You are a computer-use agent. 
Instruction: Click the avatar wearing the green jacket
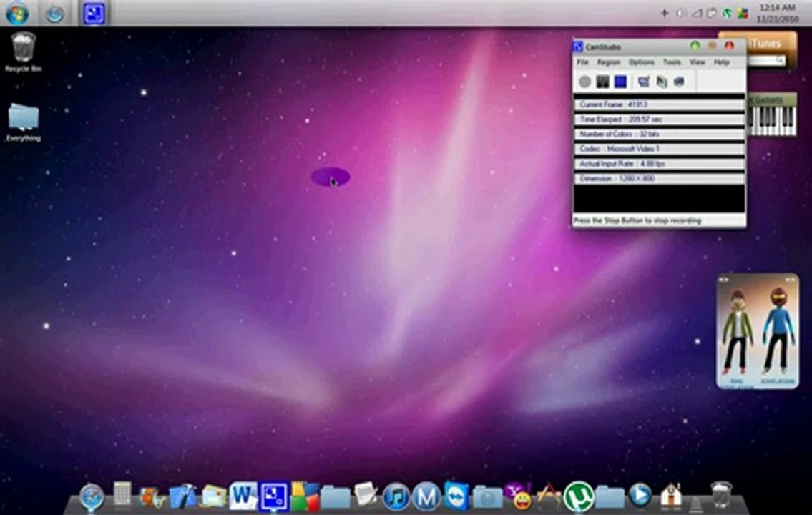tap(738, 331)
